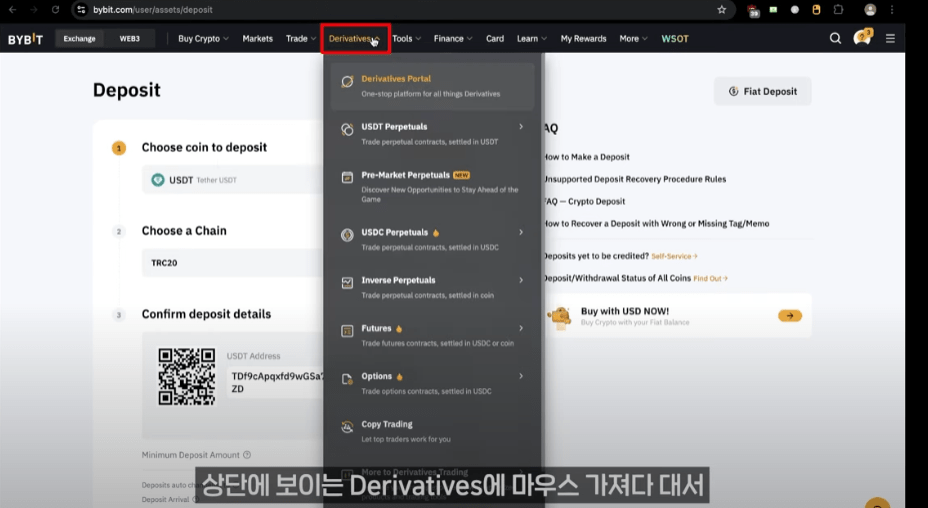Open How to Make a Deposit FAQ

tap(587, 157)
